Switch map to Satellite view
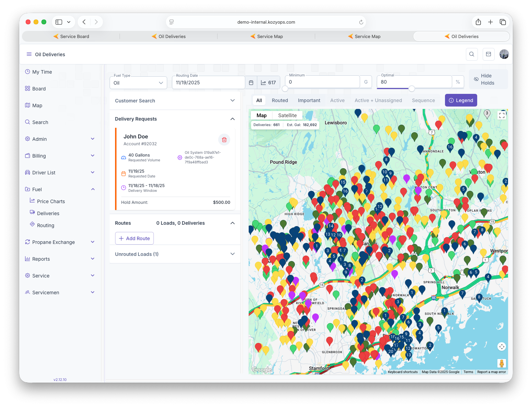Screen dimensions: 532x408 pyautogui.click(x=287, y=115)
